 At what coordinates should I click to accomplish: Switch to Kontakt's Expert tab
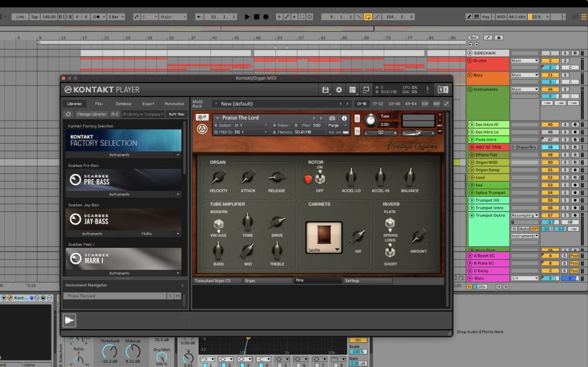point(148,104)
